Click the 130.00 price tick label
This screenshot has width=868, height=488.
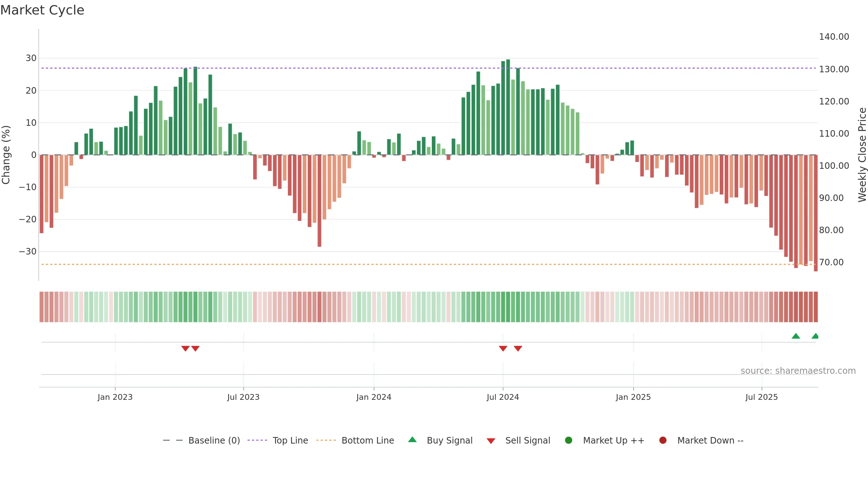tap(834, 69)
